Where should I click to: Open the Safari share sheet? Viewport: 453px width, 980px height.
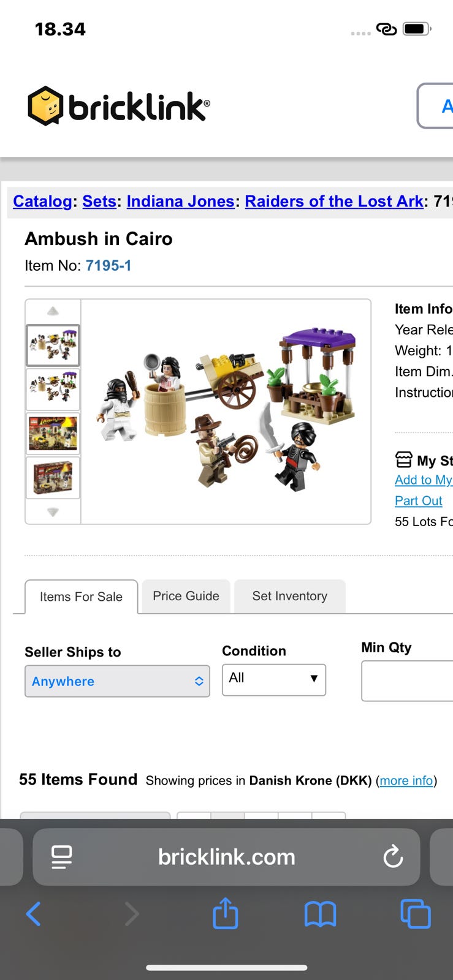click(225, 914)
